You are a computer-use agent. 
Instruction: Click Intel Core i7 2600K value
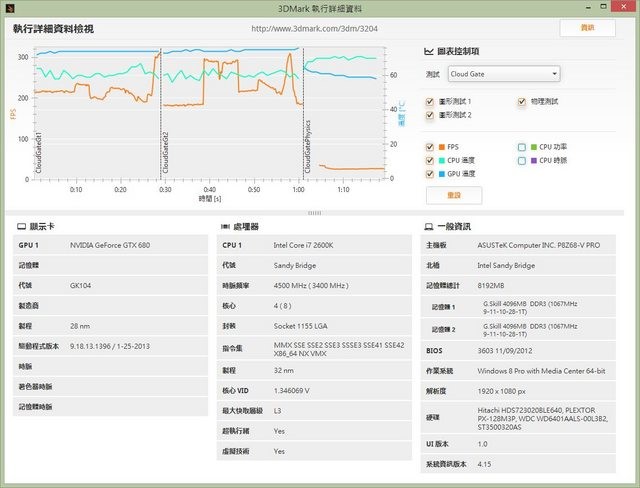pyautogui.click(x=303, y=245)
